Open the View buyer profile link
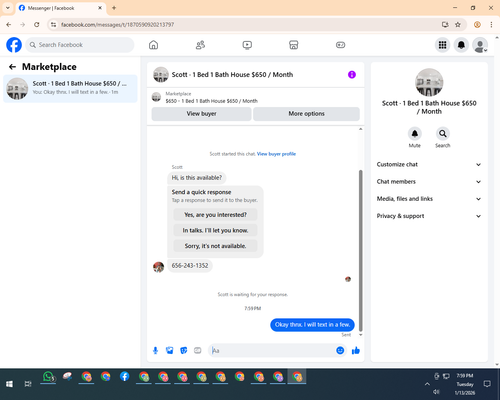The image size is (500, 400). pos(276,154)
